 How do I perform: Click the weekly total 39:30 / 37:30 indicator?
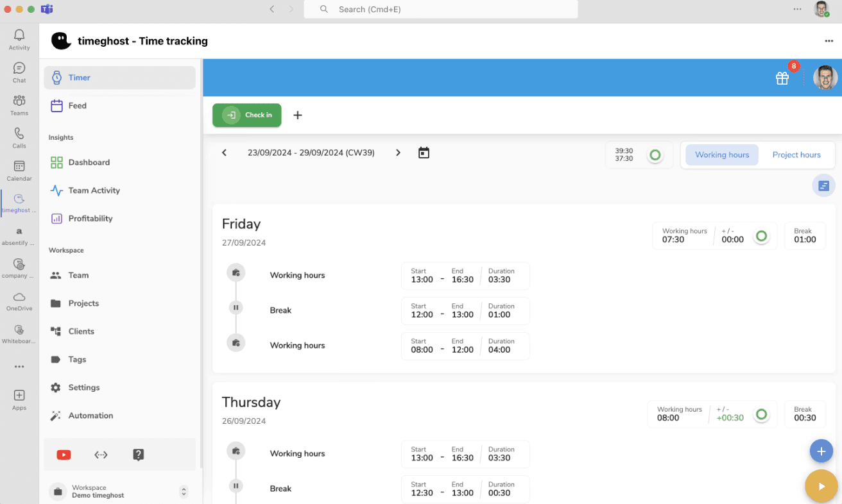639,155
